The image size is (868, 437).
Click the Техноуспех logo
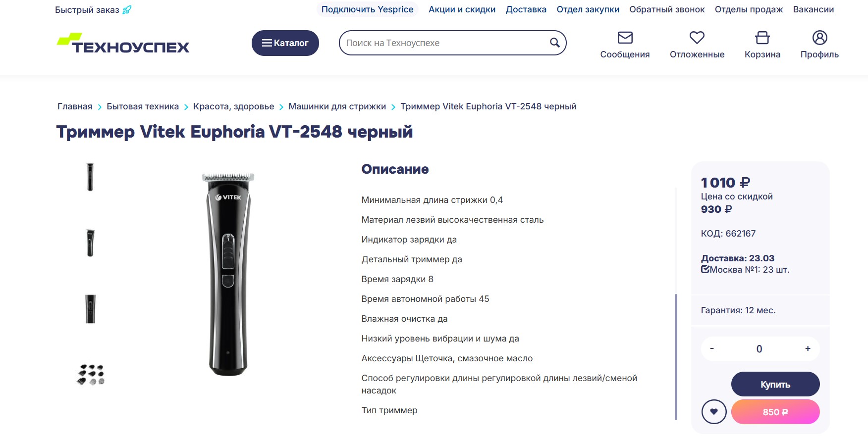[123, 43]
